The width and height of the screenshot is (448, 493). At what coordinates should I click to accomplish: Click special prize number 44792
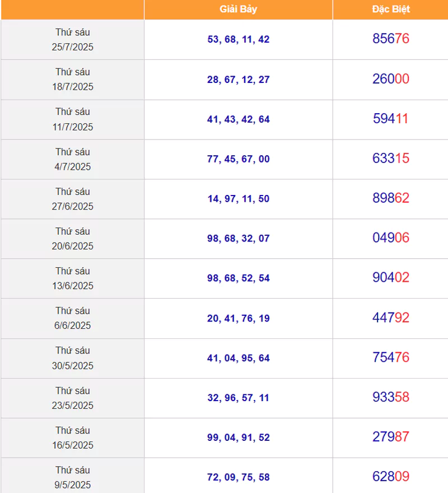tap(391, 318)
